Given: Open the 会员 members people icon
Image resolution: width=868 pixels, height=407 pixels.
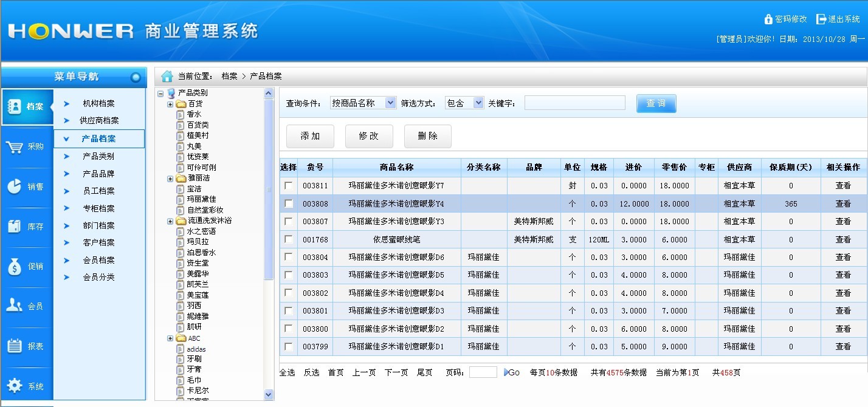Looking at the screenshot, I should (x=15, y=306).
